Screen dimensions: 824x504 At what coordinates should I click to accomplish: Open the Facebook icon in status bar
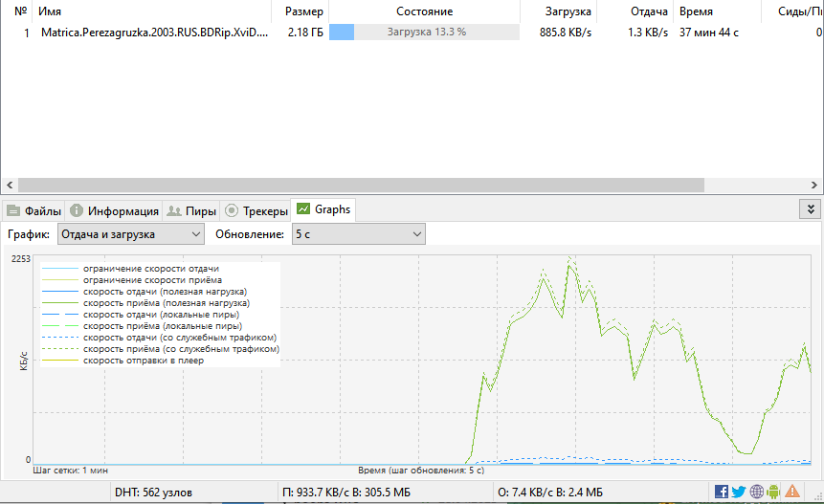coord(721,492)
